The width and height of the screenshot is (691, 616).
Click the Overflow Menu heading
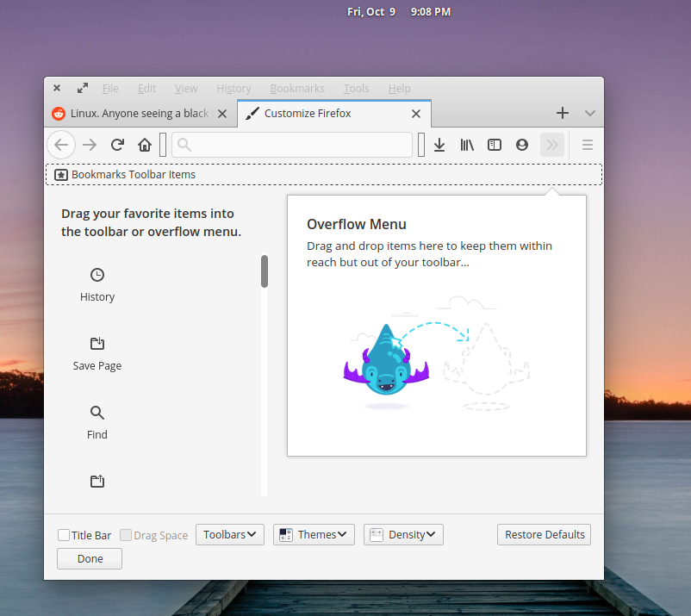pos(356,224)
